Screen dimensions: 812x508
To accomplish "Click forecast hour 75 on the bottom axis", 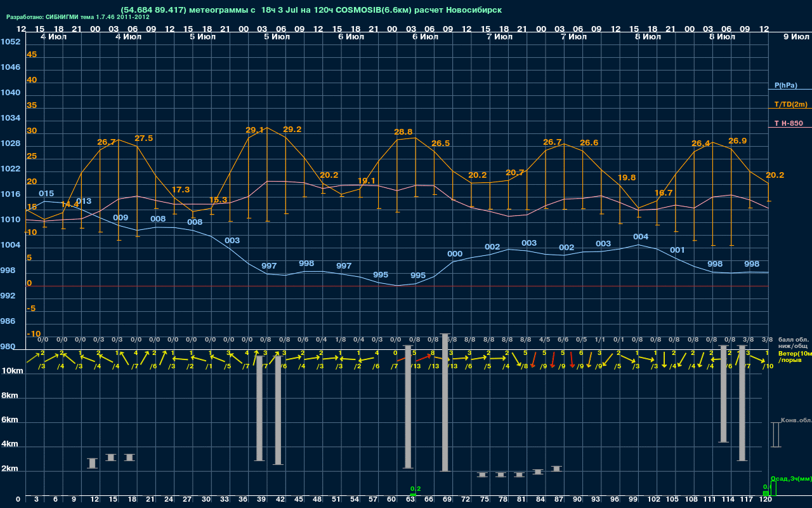I will 485,499.
